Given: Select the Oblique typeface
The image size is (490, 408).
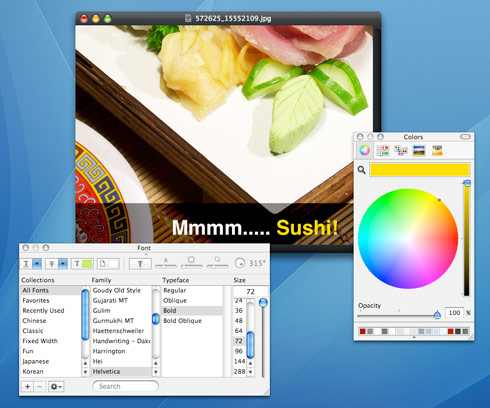Looking at the screenshot, I should point(192,300).
